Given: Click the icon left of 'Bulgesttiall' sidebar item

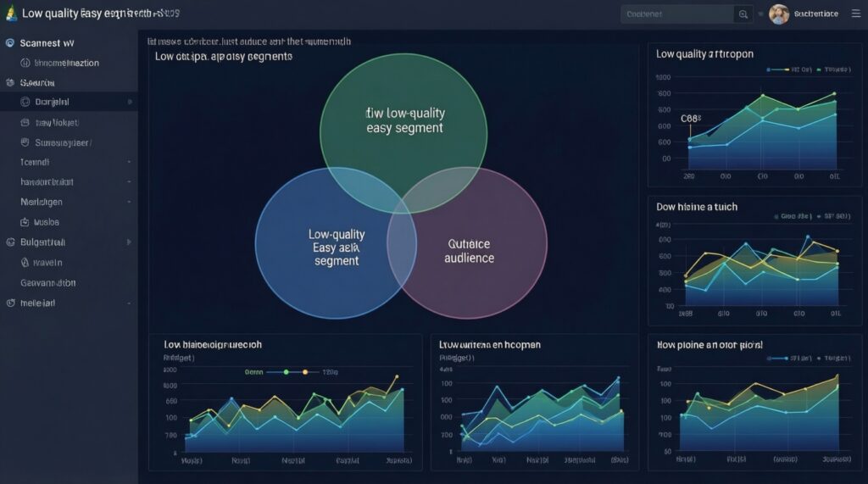Looking at the screenshot, I should (x=10, y=242).
